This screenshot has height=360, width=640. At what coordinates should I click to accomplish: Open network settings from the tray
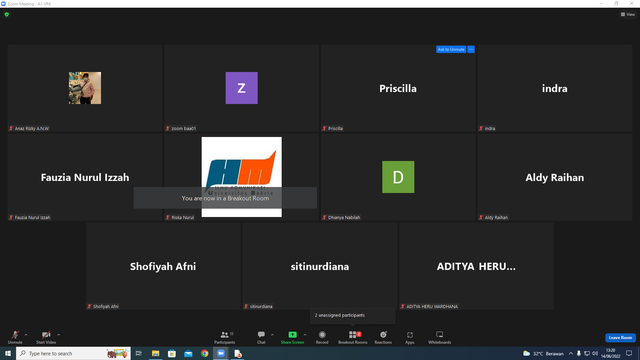587,353
